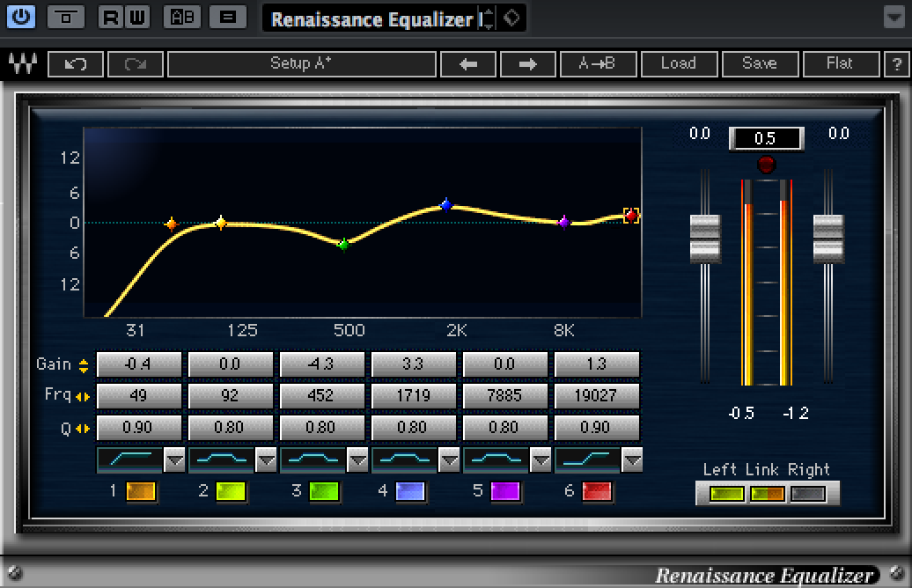Click the left channel output fader handle
The image size is (912, 588).
point(705,239)
